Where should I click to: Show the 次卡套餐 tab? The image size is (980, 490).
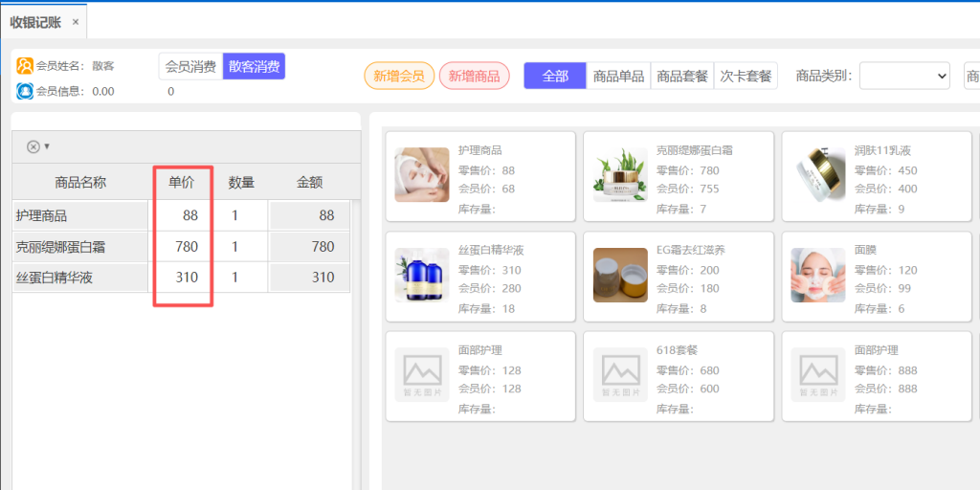point(746,76)
